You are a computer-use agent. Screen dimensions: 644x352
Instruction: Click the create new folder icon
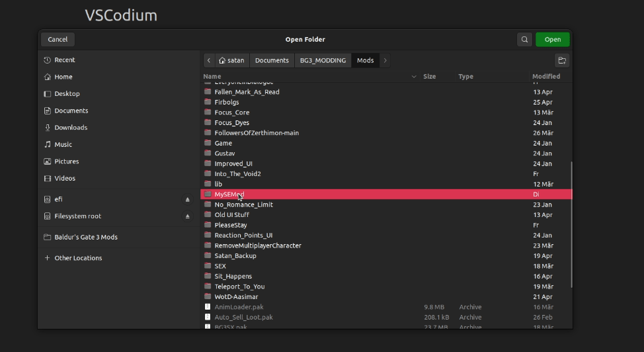pos(562,60)
